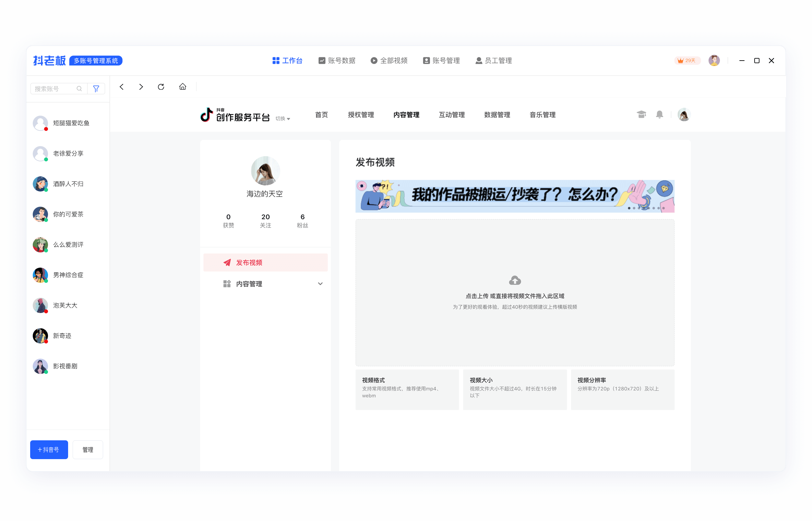Open the 数据管理 tab in creator platform
This screenshot has width=812, height=521.
pyautogui.click(x=497, y=115)
